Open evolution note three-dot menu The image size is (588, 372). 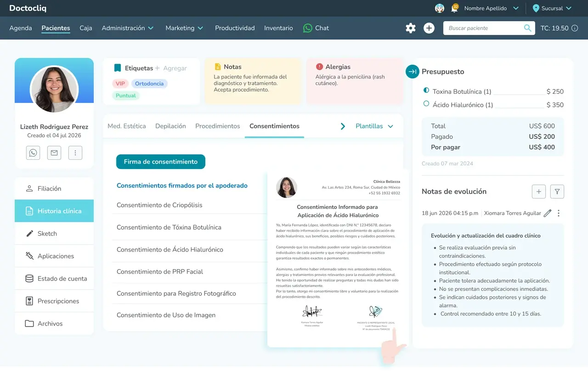coord(559,213)
